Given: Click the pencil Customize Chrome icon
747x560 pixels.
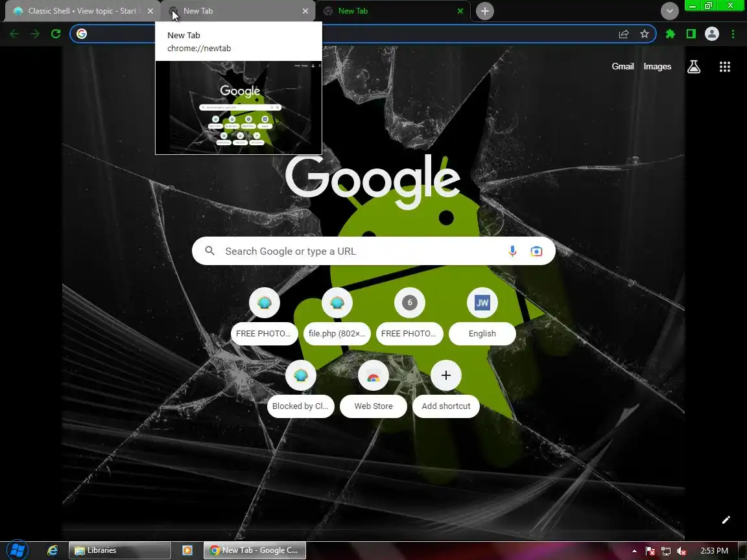Looking at the screenshot, I should click(726, 520).
